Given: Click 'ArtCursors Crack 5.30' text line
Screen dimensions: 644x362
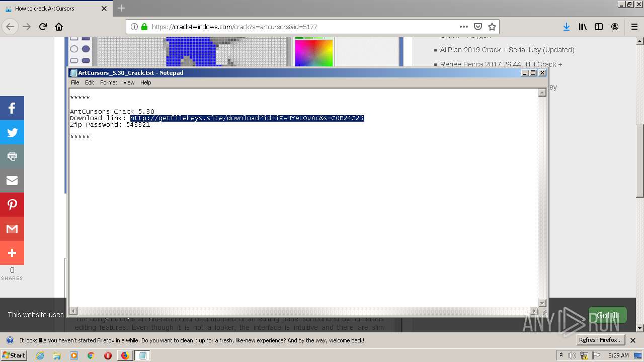Looking at the screenshot, I should [x=112, y=112].
